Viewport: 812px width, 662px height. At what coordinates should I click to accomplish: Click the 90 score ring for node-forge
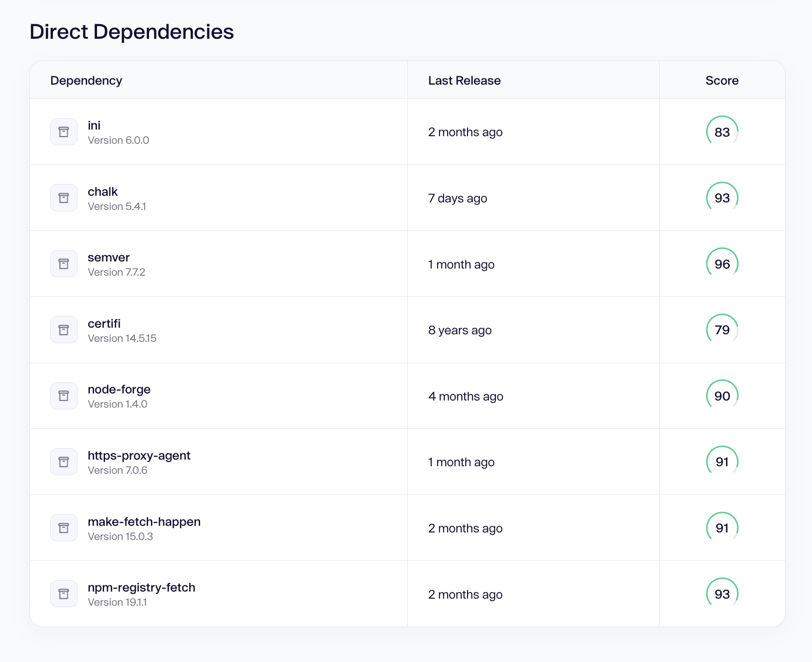click(x=722, y=396)
